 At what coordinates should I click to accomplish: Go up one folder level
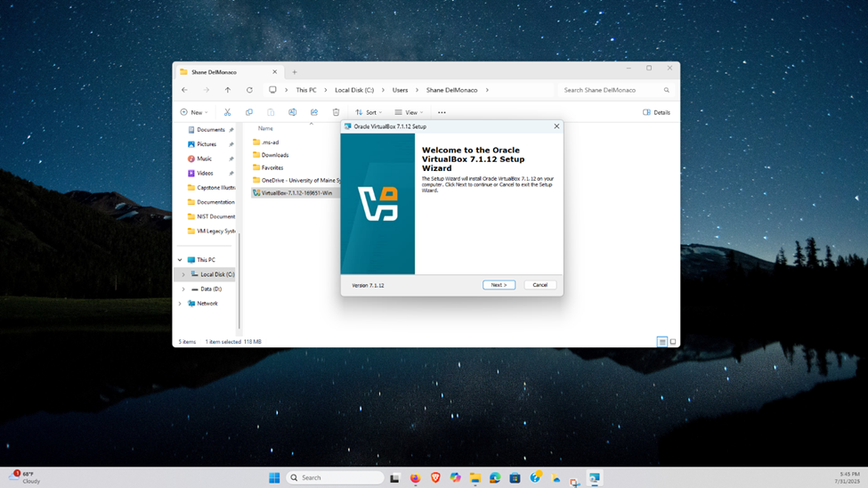228,90
